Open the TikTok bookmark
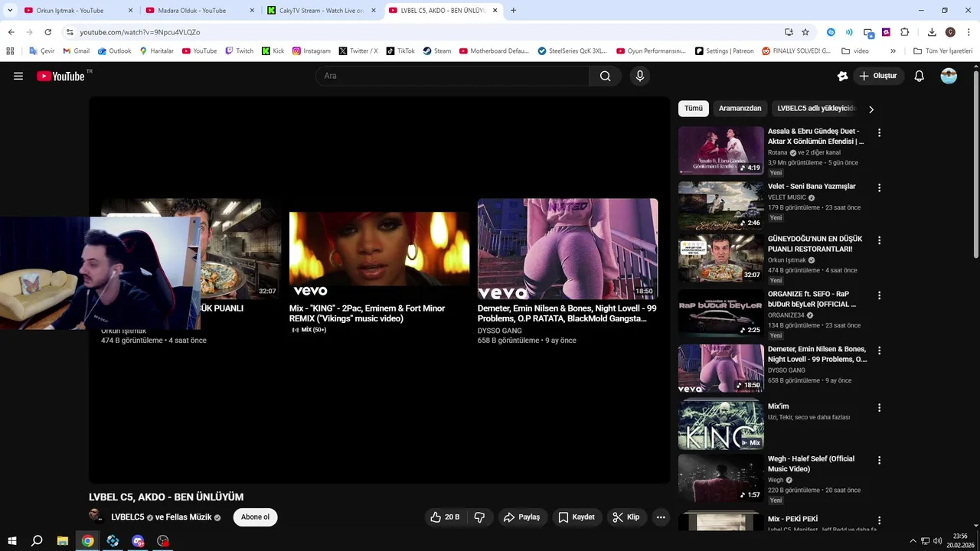The image size is (980, 551). [400, 51]
